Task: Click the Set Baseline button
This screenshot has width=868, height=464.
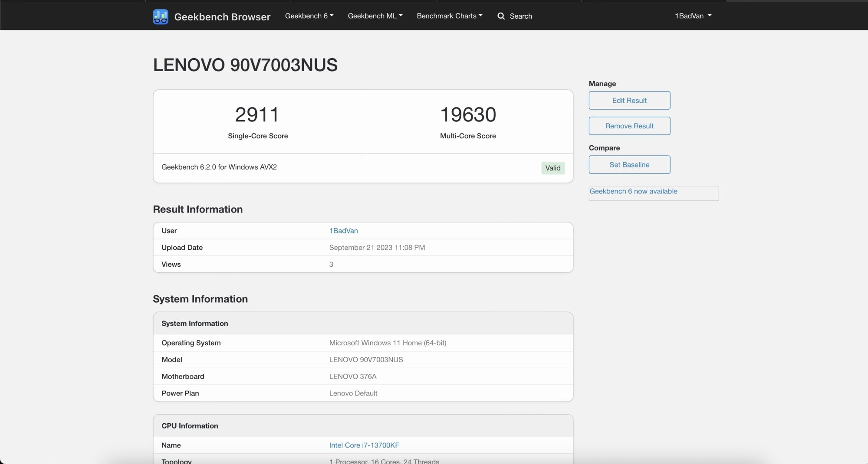Action: click(629, 165)
